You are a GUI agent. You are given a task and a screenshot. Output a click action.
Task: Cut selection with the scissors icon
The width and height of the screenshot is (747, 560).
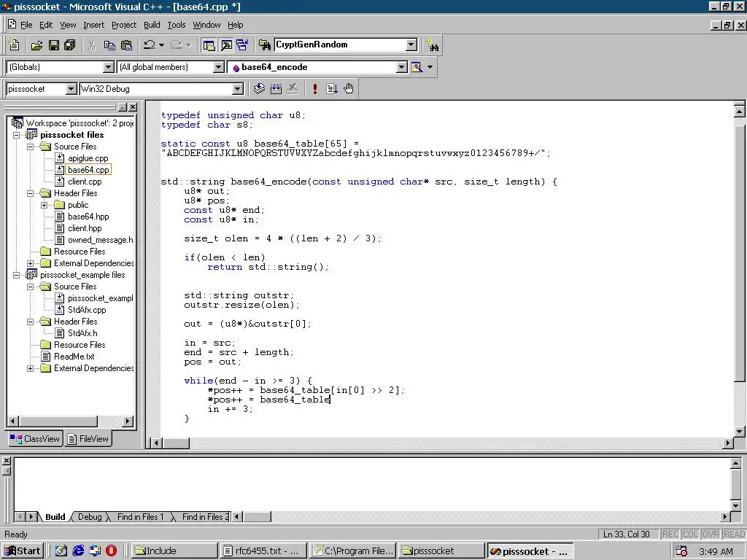pyautogui.click(x=91, y=45)
